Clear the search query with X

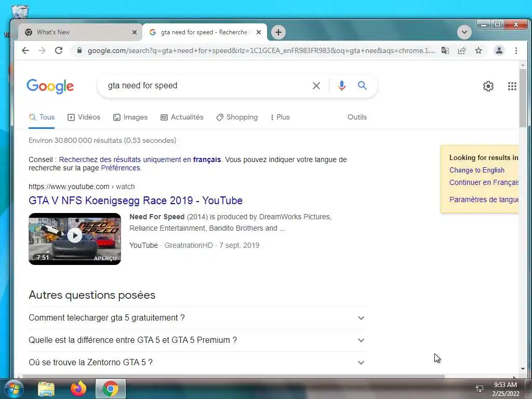(x=316, y=86)
